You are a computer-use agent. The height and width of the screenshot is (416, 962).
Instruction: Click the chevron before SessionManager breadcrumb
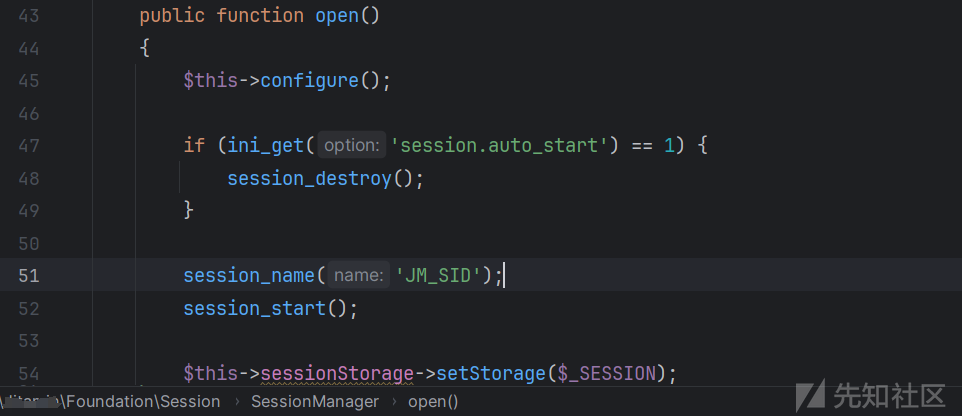tap(236, 403)
